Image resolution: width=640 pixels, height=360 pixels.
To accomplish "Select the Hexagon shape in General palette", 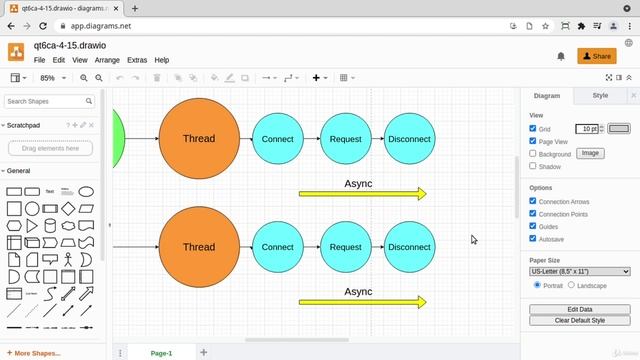I will pyautogui.click(x=14, y=225).
